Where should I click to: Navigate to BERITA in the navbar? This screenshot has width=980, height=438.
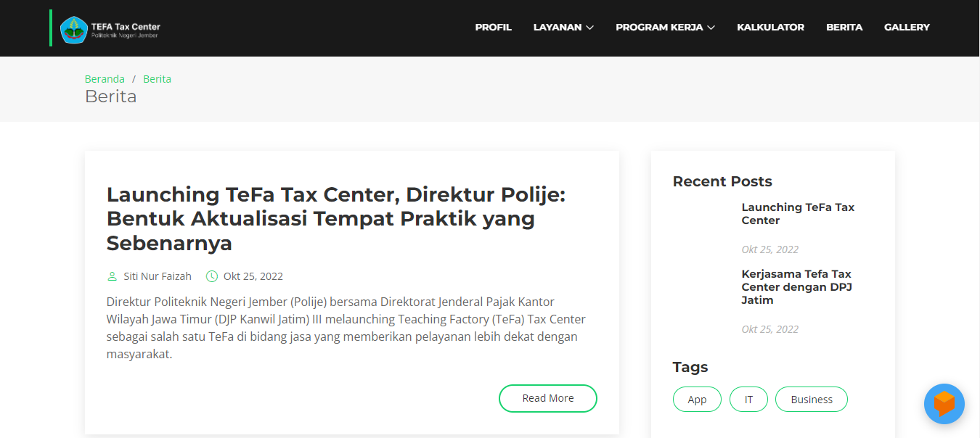tap(844, 28)
